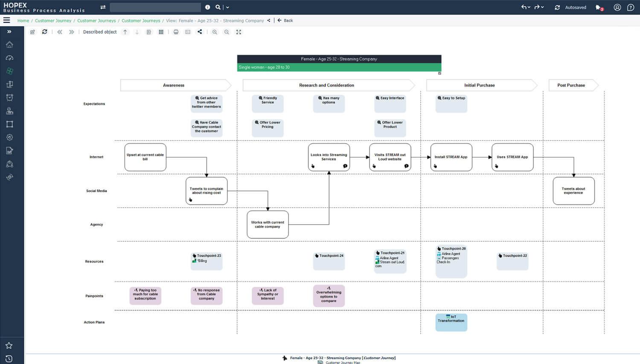Select the Touchpoint-22 resource card
The width and height of the screenshot is (640, 364).
pyautogui.click(x=512, y=261)
